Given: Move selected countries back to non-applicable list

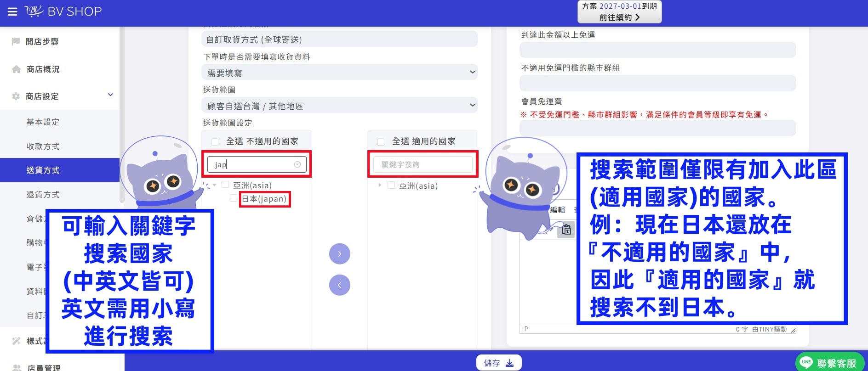Looking at the screenshot, I should (340, 285).
